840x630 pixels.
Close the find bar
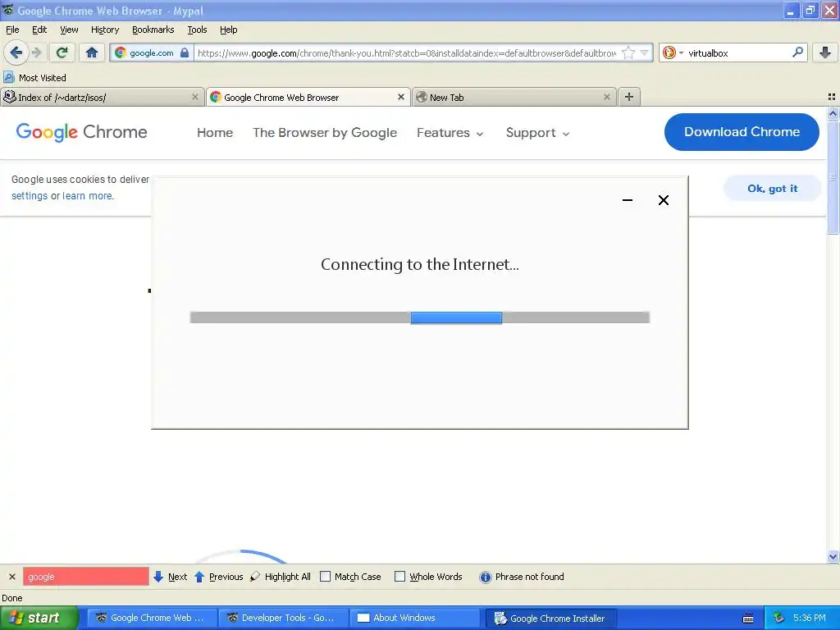[x=12, y=577]
